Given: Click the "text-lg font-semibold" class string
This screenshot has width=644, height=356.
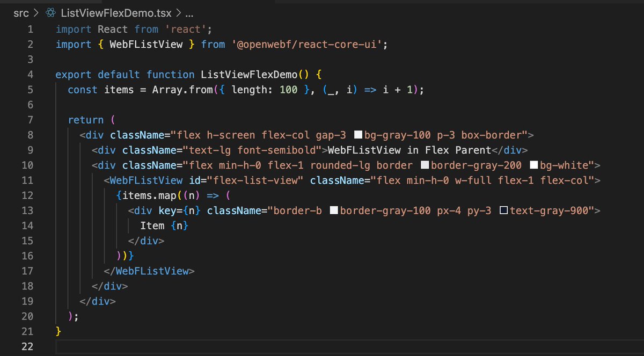Looking at the screenshot, I should click(x=252, y=150).
